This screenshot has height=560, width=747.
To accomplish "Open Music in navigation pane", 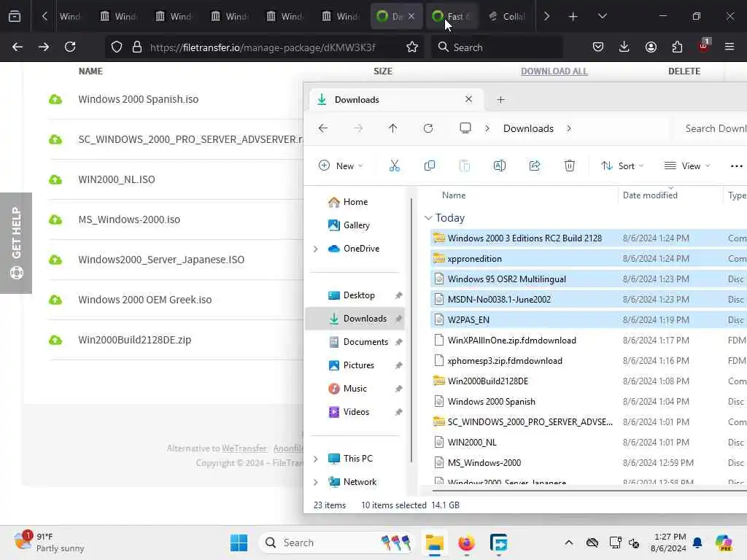I will click(355, 389).
